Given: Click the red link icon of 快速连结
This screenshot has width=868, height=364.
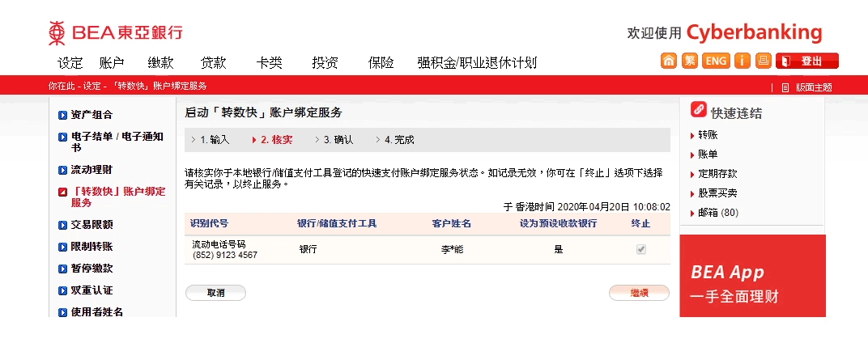Looking at the screenshot, I should pos(699,109).
